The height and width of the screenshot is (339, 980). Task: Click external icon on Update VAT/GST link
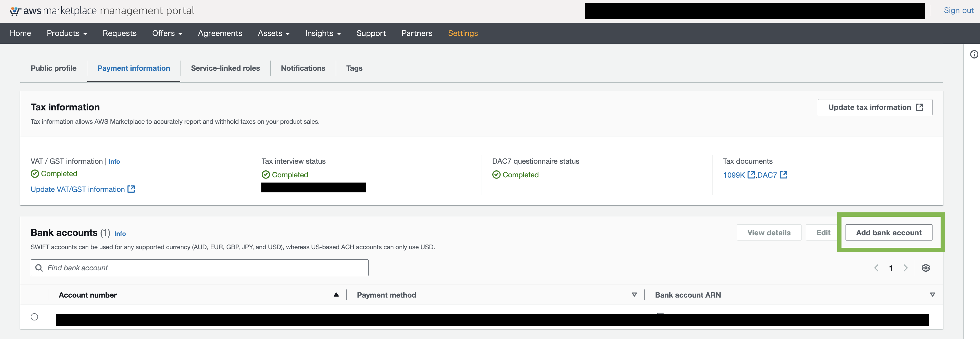(x=131, y=189)
